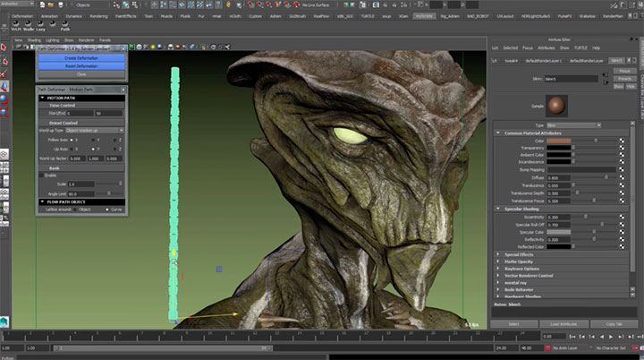
Task: Click the Bank Scale value field
Action: pyautogui.click(x=80, y=184)
